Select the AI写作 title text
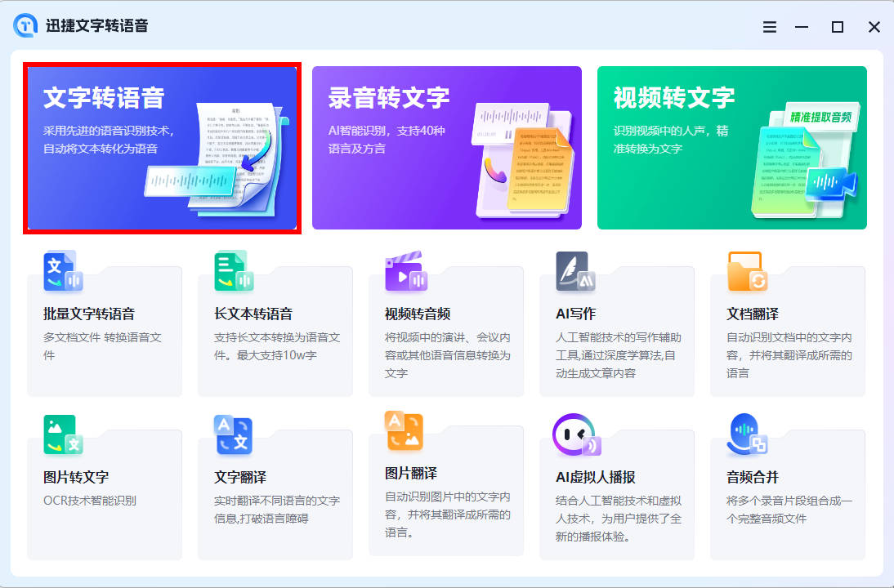Image resolution: width=894 pixels, height=588 pixels. click(x=576, y=314)
